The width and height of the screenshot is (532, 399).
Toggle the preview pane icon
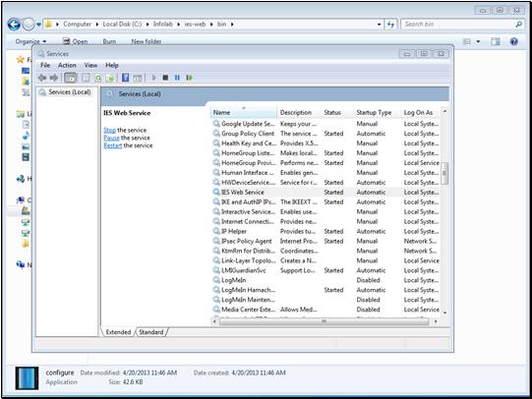click(496, 41)
